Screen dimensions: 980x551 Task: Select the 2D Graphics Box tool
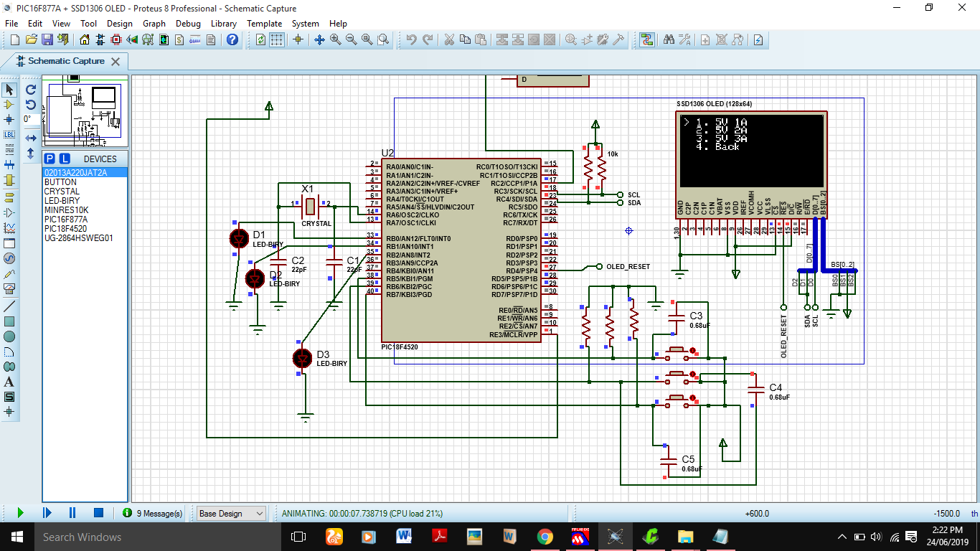click(x=9, y=321)
